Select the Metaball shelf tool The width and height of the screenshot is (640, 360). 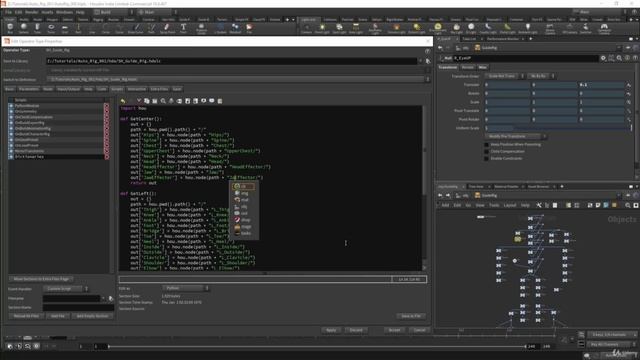[x=235, y=28]
